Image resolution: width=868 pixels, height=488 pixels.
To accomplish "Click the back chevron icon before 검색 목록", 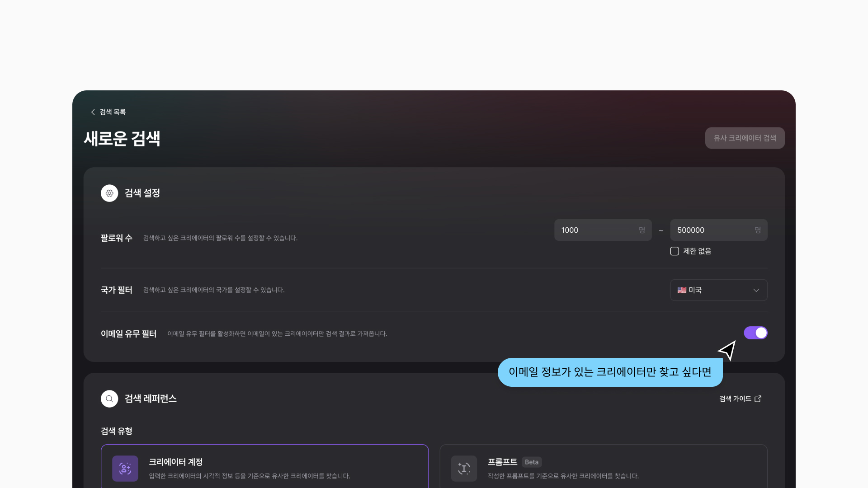I will [x=93, y=112].
